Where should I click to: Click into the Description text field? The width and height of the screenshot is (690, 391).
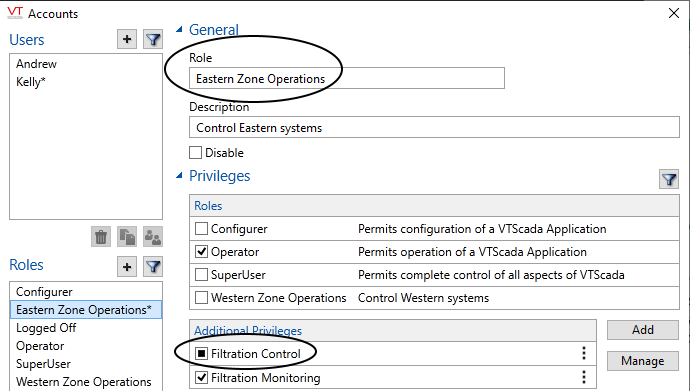click(x=434, y=128)
